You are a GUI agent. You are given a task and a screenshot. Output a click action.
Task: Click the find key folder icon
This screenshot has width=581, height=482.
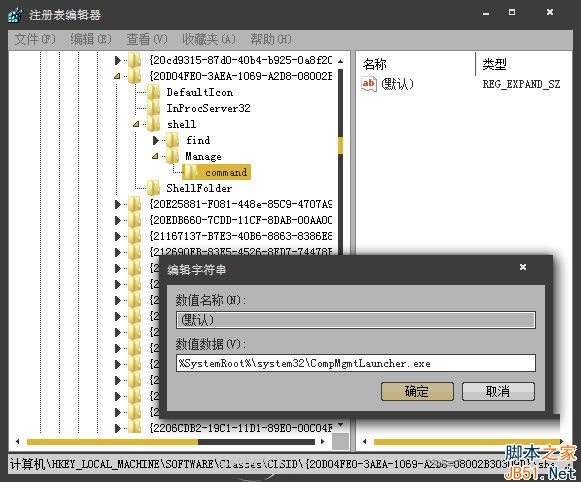tap(173, 140)
